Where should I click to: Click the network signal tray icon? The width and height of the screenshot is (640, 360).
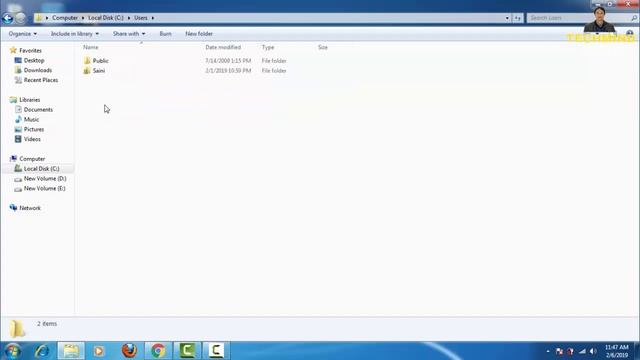coord(582,351)
